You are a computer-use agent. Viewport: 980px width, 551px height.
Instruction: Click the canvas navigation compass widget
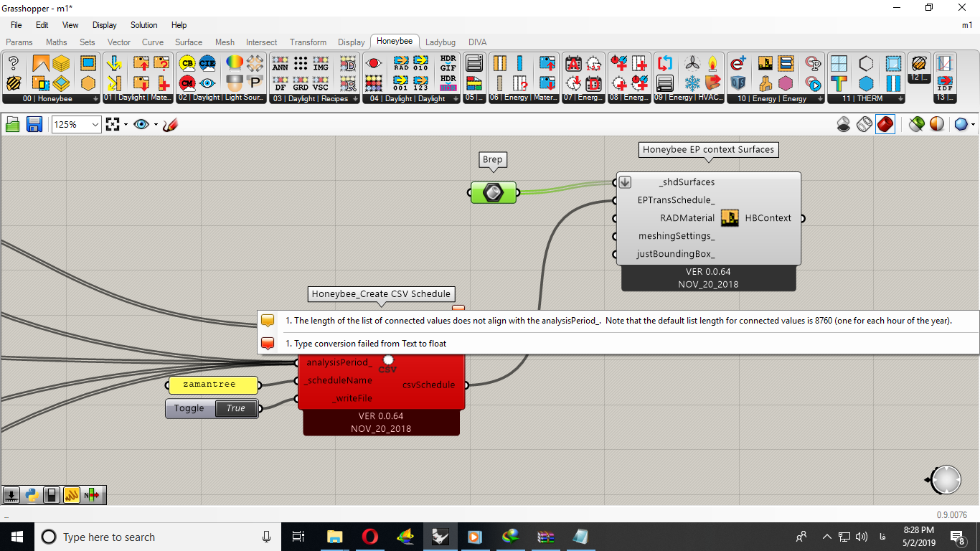coord(946,480)
